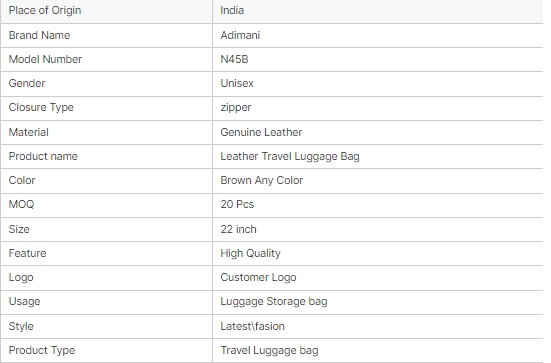Select the Travel Luggage bag value
This screenshot has width=551, height=363.
(x=269, y=351)
